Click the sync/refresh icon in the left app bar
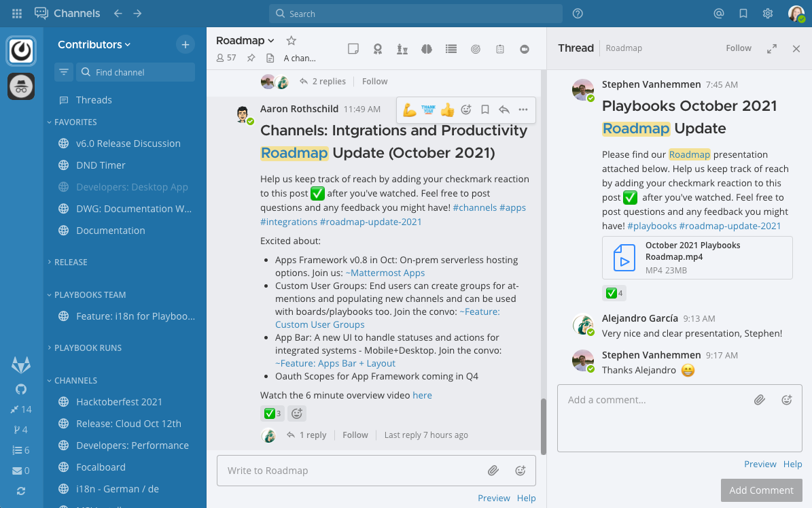This screenshot has height=508, width=812. [x=20, y=490]
